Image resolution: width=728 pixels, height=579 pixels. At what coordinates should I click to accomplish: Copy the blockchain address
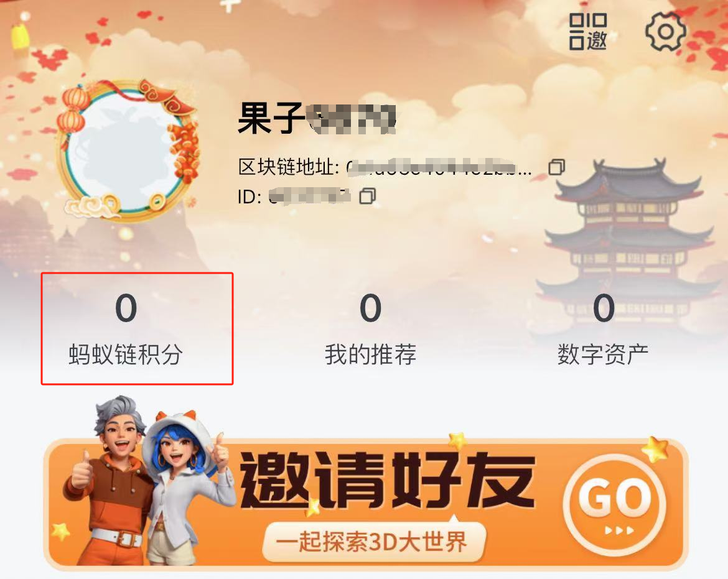557,167
